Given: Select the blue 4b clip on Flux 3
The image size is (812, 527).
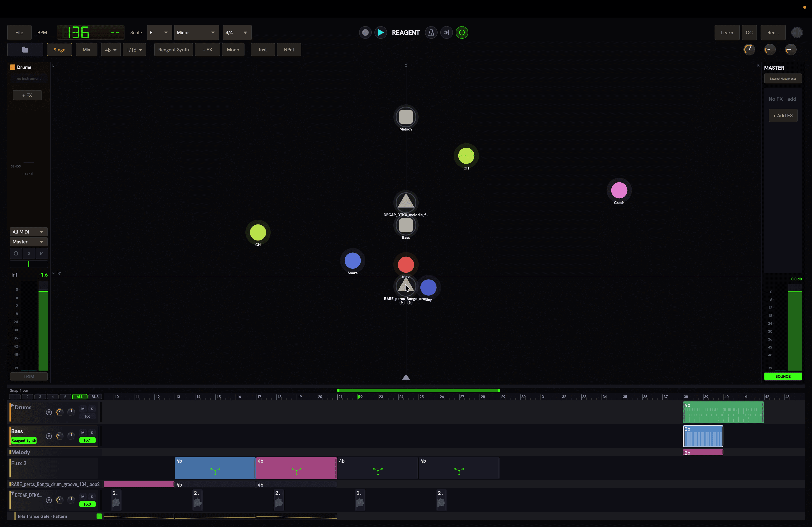Looking at the screenshot, I should coord(215,468).
